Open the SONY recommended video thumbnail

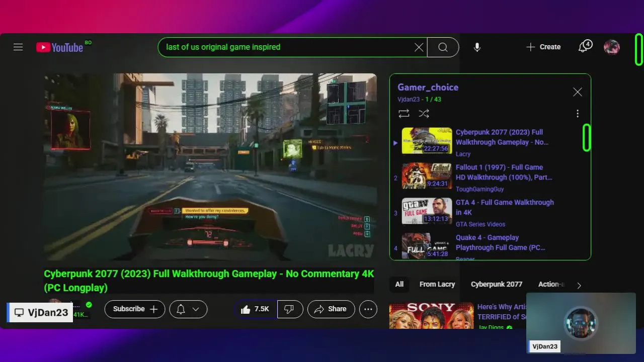coord(432,315)
